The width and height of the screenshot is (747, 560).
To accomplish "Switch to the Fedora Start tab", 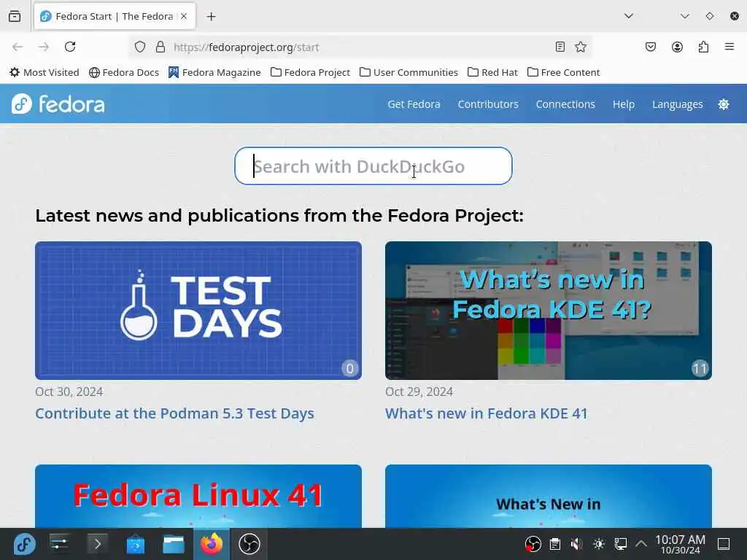I will click(x=115, y=17).
